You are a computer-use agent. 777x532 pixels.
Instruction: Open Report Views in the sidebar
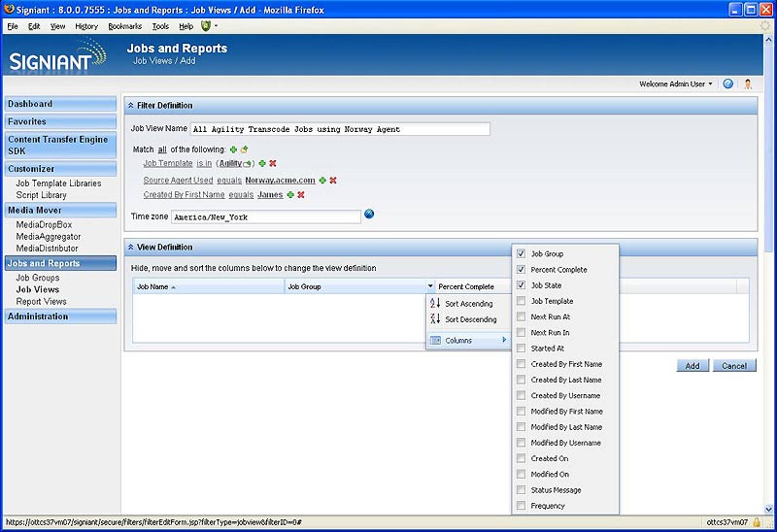41,301
